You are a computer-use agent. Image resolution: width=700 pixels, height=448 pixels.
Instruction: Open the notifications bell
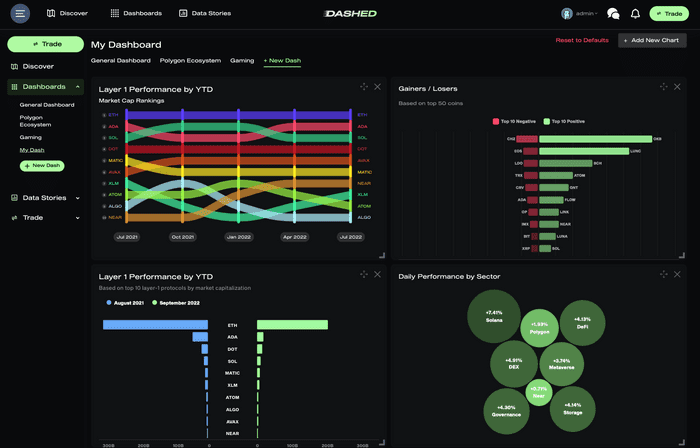click(635, 14)
